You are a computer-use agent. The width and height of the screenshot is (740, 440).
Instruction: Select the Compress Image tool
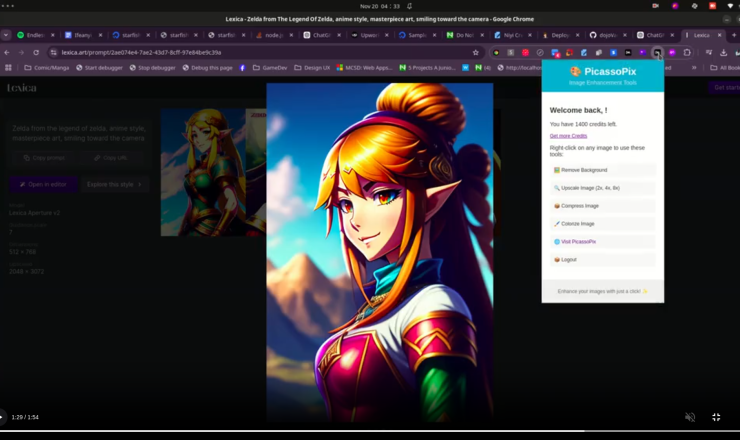pos(603,206)
